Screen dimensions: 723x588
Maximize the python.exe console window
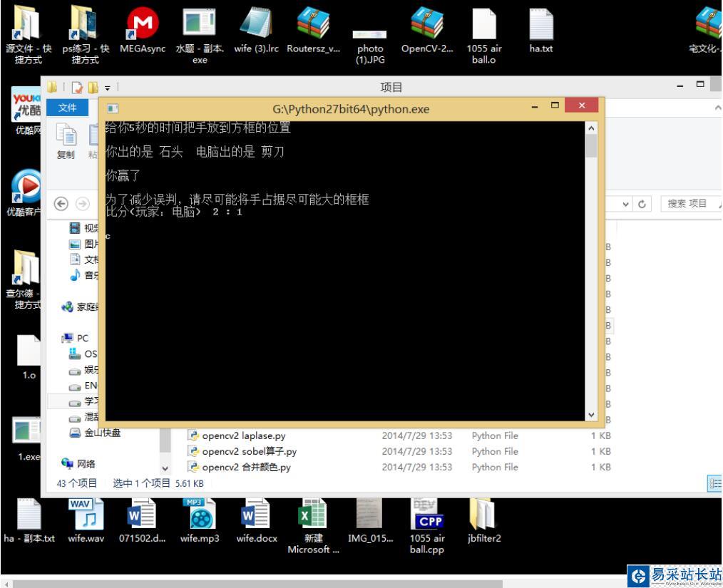555,105
